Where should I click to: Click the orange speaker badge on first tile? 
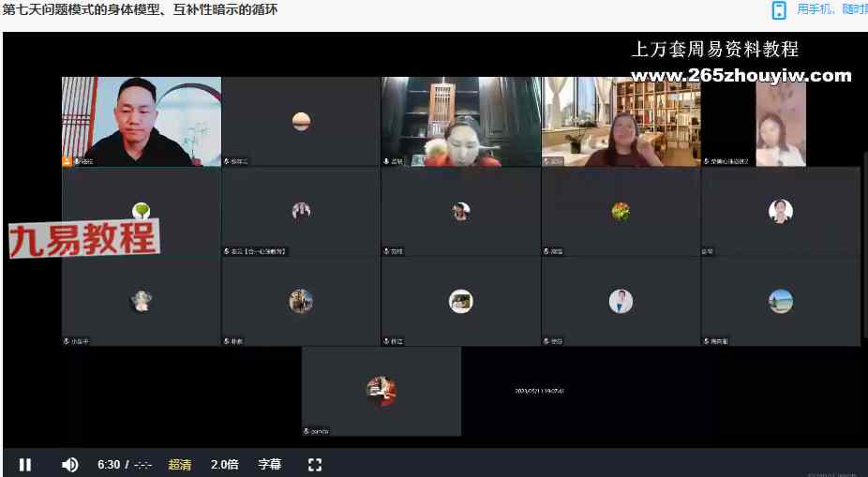[x=67, y=161]
